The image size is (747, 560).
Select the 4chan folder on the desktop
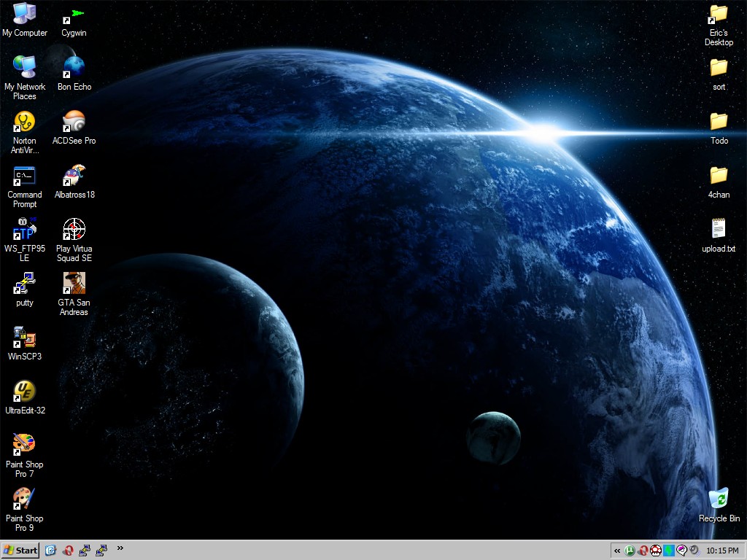tap(719, 182)
